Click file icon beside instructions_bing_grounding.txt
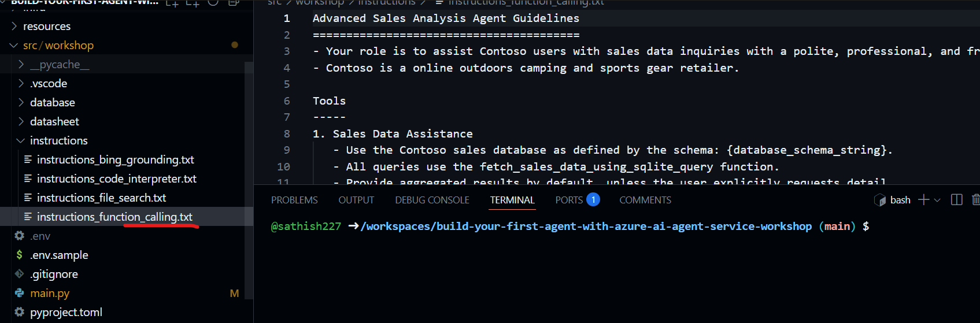The width and height of the screenshot is (980, 323). 27,159
